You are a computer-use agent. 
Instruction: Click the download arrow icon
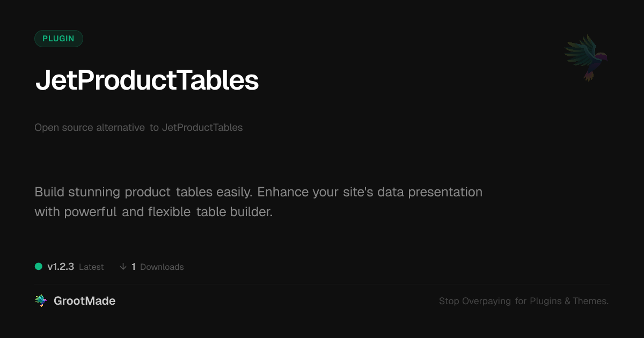123,267
